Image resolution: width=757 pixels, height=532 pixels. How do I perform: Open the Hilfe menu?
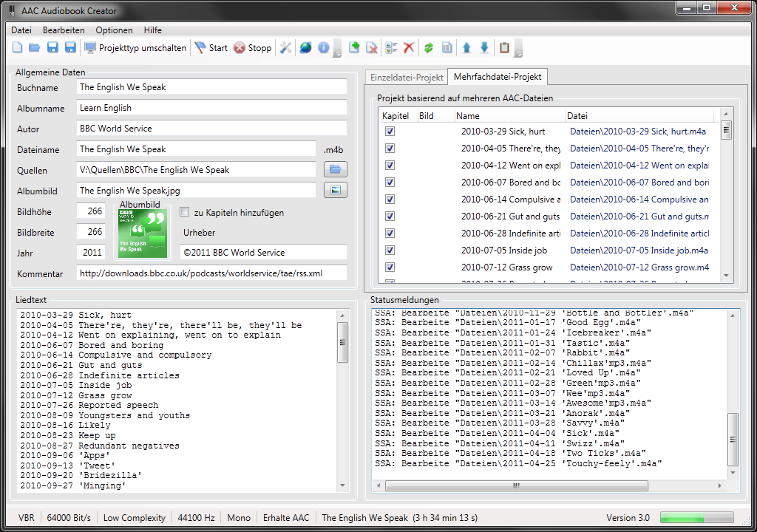tap(152, 30)
